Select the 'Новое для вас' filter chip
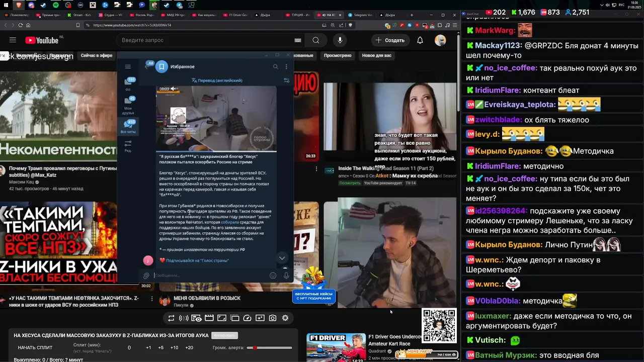 (376, 55)
